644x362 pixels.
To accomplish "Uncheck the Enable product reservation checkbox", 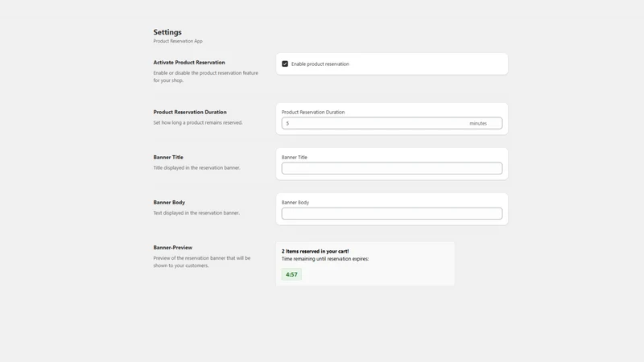I will tap(285, 64).
